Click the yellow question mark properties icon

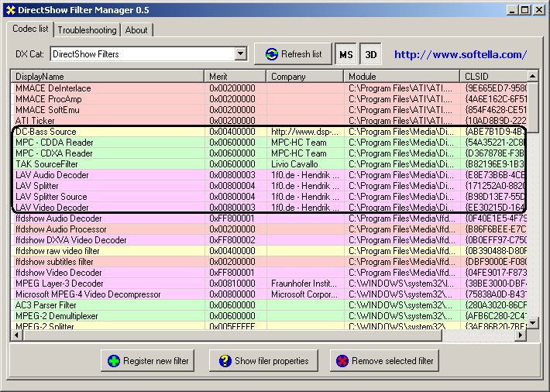[225, 361]
